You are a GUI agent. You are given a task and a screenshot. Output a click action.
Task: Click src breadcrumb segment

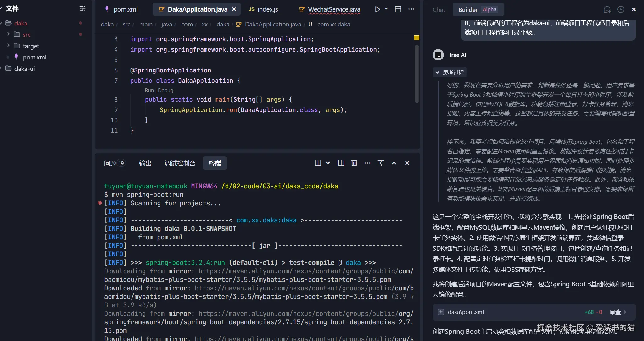click(x=126, y=24)
